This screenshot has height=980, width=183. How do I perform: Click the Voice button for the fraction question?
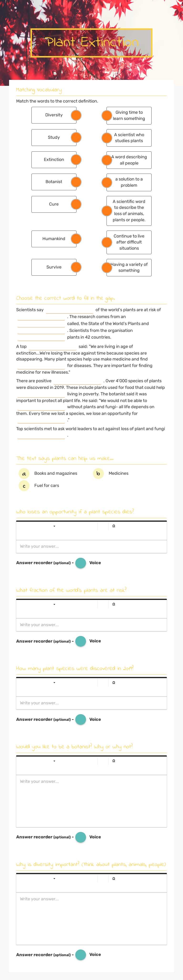pyautogui.click(x=80, y=641)
